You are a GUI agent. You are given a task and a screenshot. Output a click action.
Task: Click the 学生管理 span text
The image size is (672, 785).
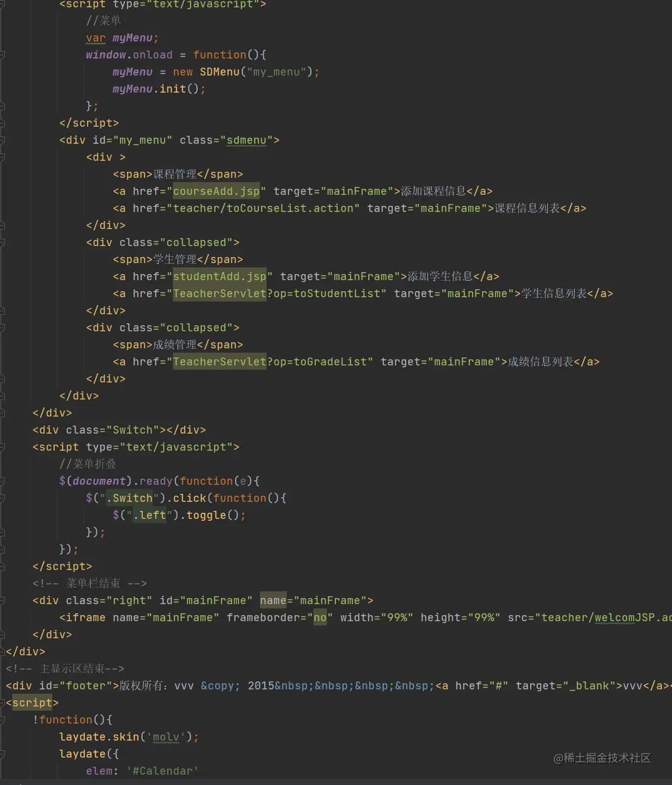click(x=175, y=259)
